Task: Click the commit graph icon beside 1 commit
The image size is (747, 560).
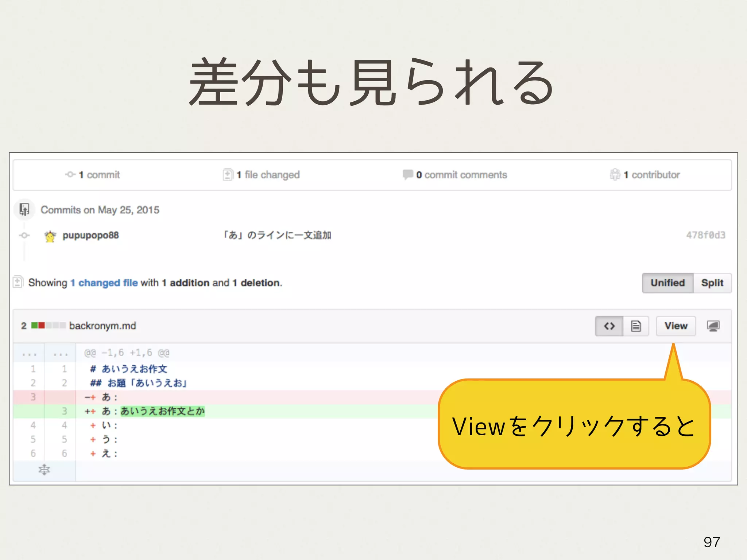Action: (x=70, y=175)
